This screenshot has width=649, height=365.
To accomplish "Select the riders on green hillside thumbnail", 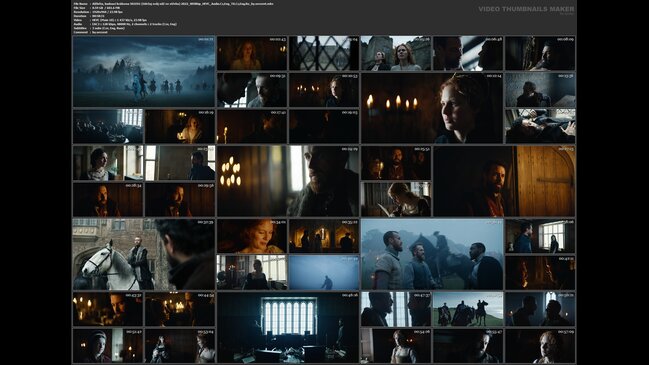I will (468, 309).
